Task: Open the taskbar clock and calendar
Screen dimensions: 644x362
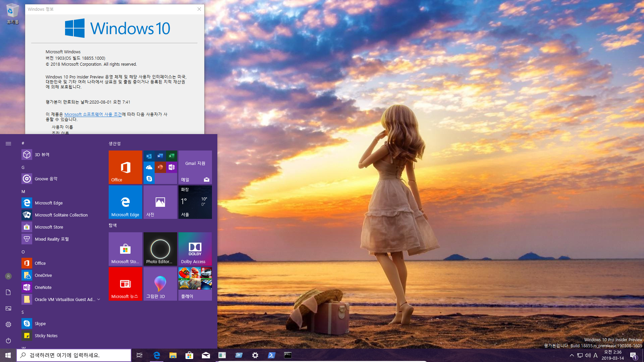Action: coord(613,355)
